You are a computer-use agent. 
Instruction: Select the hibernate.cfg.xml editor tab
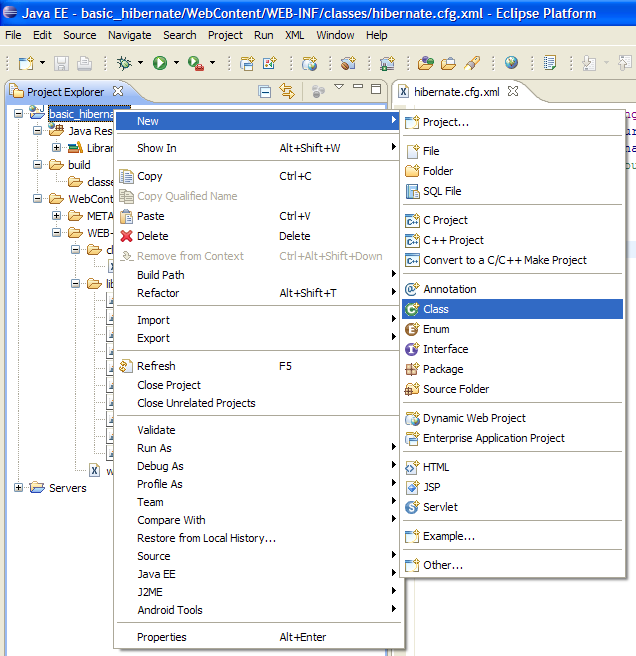coord(456,92)
